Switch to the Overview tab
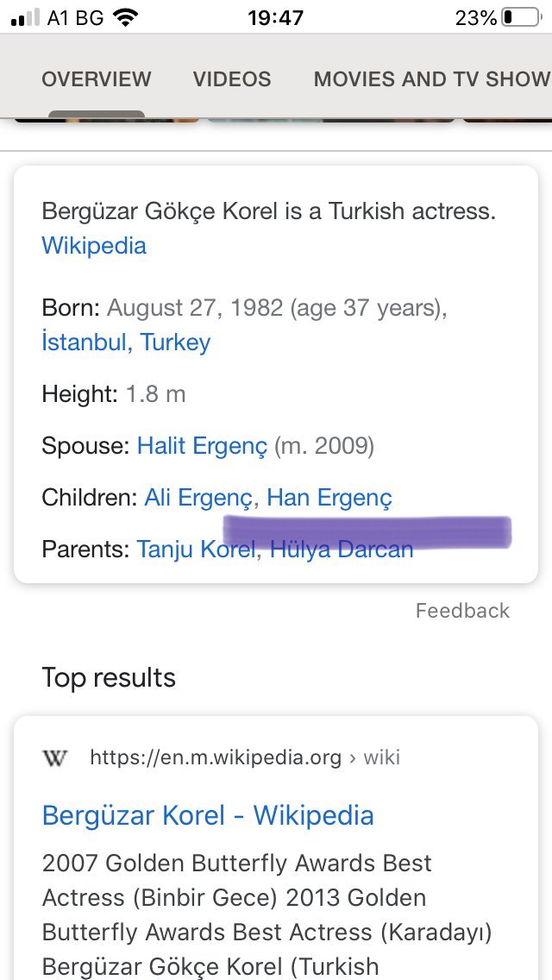The image size is (552, 980). [x=97, y=79]
